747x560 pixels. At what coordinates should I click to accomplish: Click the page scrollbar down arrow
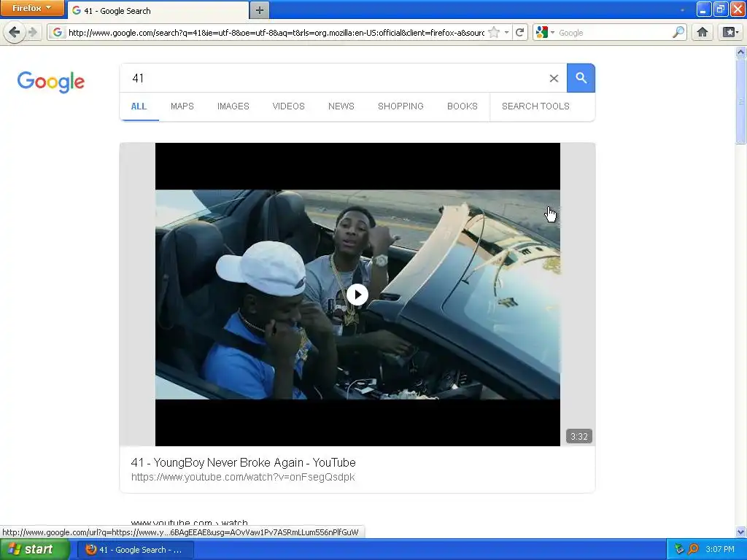(x=741, y=532)
